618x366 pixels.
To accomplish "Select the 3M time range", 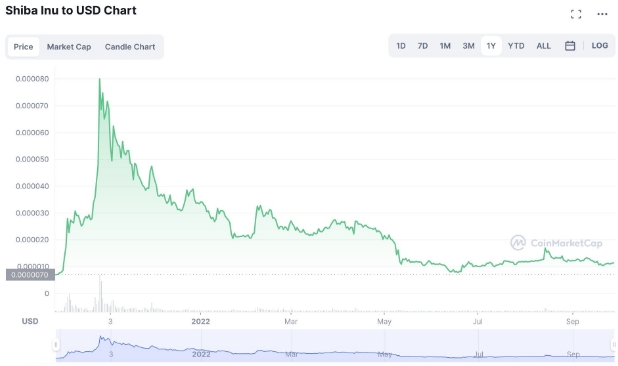I will [469, 46].
